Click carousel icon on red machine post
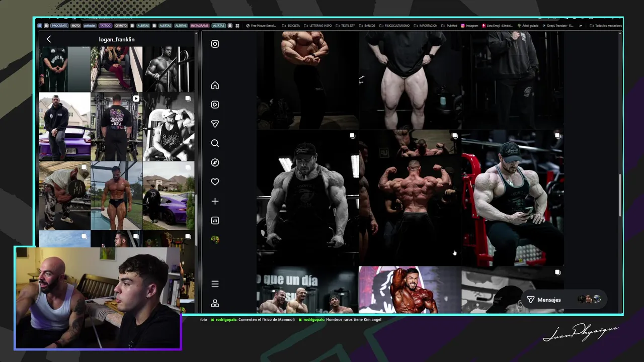Viewport: 644px width, 362px height. coord(557,136)
